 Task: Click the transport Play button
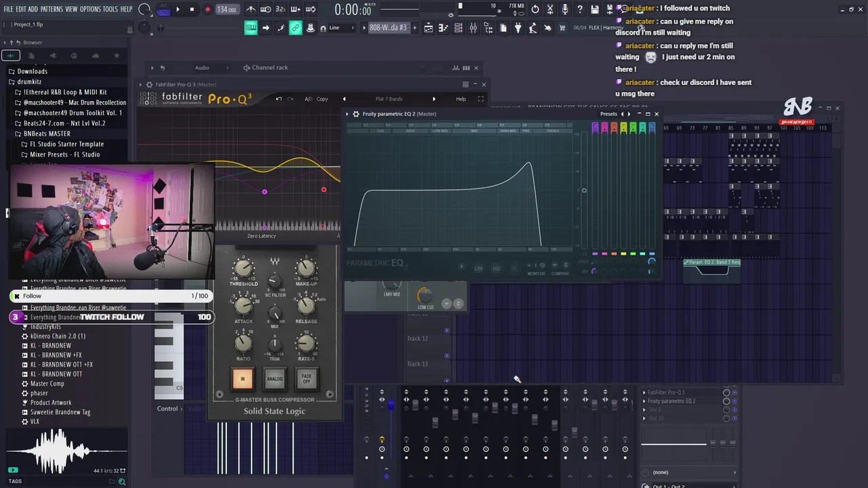tap(178, 9)
